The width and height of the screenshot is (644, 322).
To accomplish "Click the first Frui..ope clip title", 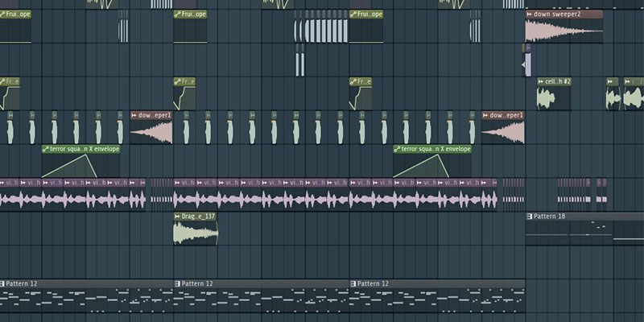I will point(18,14).
